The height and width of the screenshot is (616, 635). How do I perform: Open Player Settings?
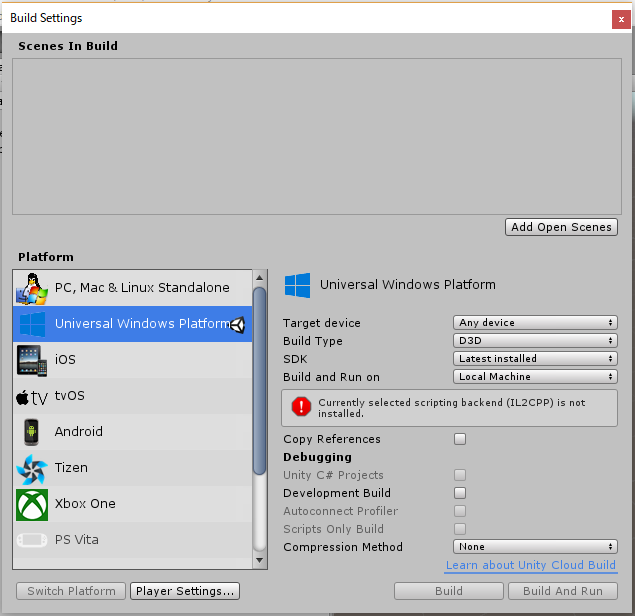click(x=185, y=591)
